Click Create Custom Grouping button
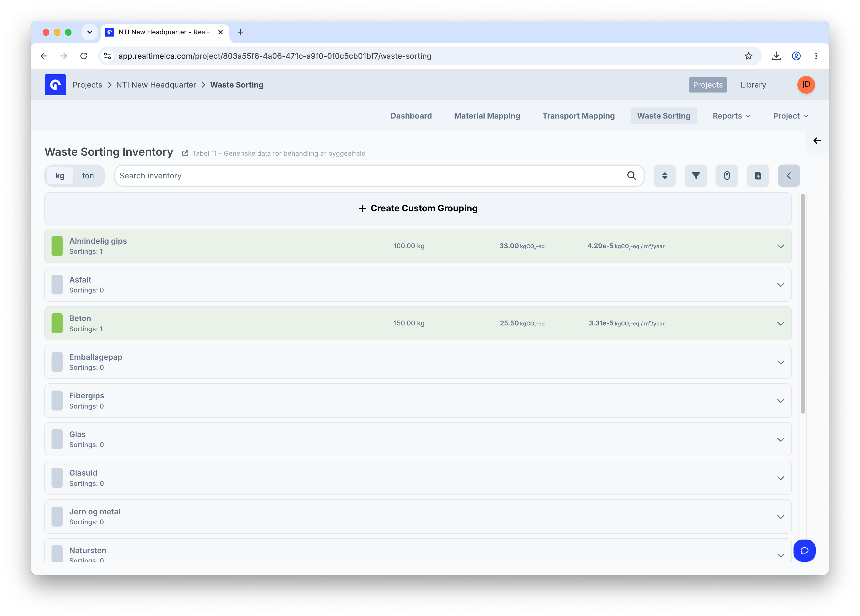The height and width of the screenshot is (616, 860). point(418,208)
